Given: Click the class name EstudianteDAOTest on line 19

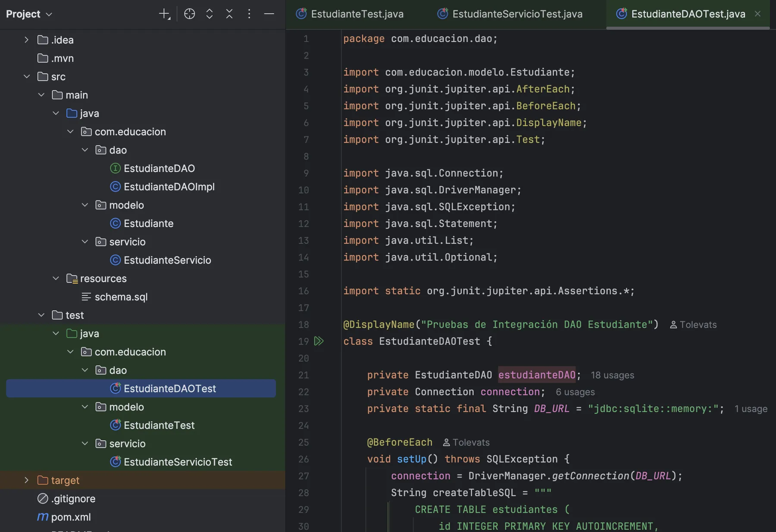Looking at the screenshot, I should 429,341.
